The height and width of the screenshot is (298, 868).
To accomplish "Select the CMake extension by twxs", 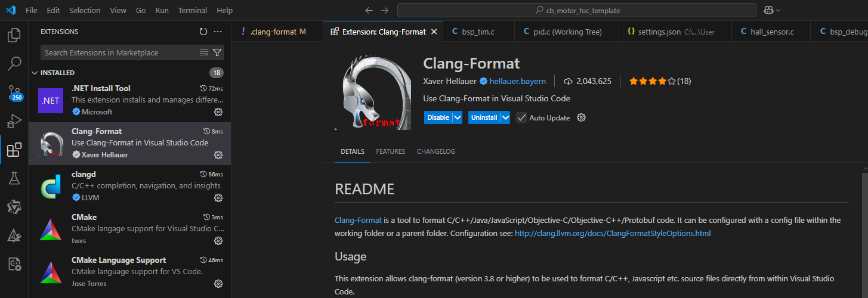I will point(129,230).
